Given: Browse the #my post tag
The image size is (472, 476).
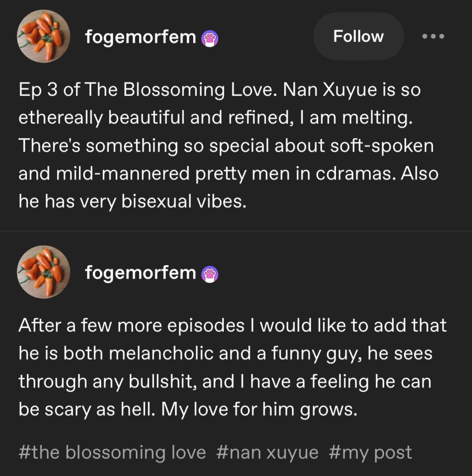Looking at the screenshot, I should pyautogui.click(x=371, y=452).
